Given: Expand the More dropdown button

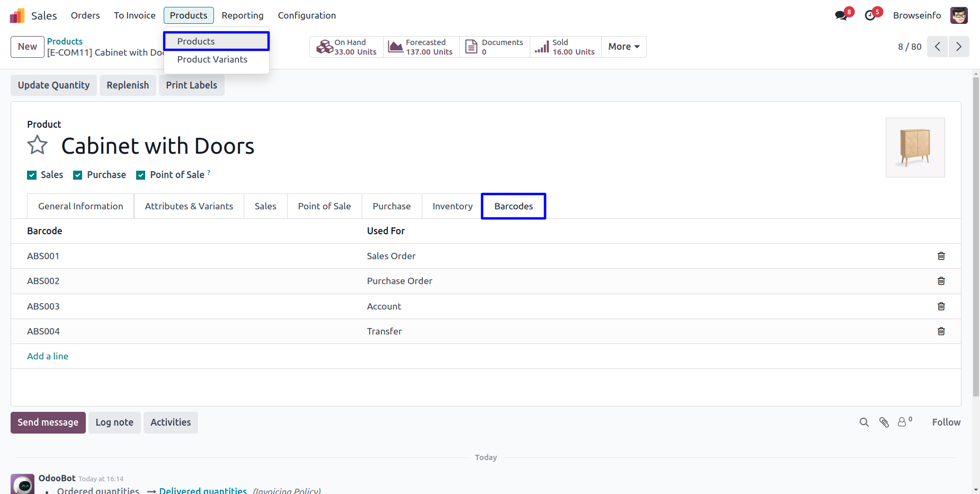Looking at the screenshot, I should [623, 47].
